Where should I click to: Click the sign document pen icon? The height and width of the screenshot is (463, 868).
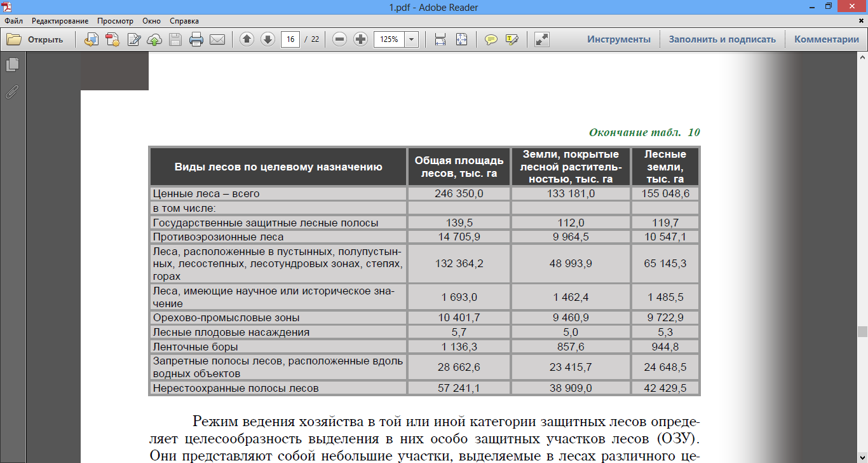(134, 39)
